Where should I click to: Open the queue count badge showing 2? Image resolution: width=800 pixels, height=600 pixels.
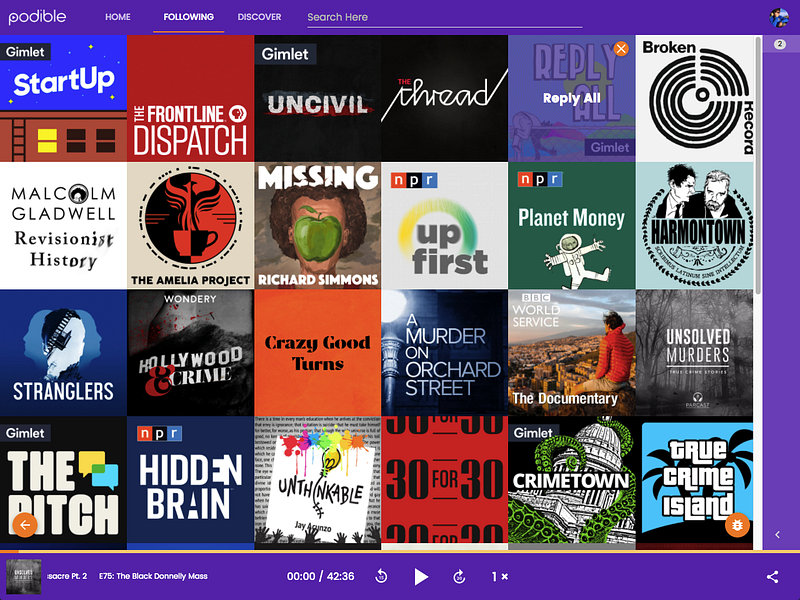pos(780,44)
